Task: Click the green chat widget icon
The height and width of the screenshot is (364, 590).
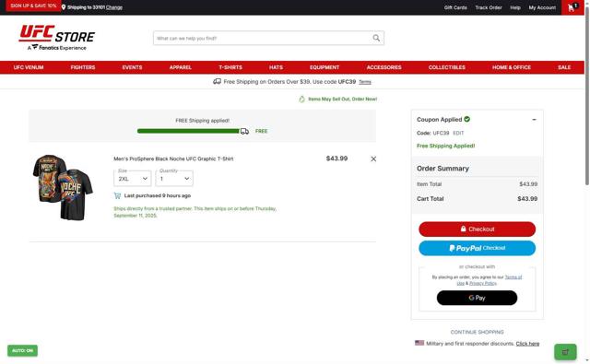Action: [565, 352]
